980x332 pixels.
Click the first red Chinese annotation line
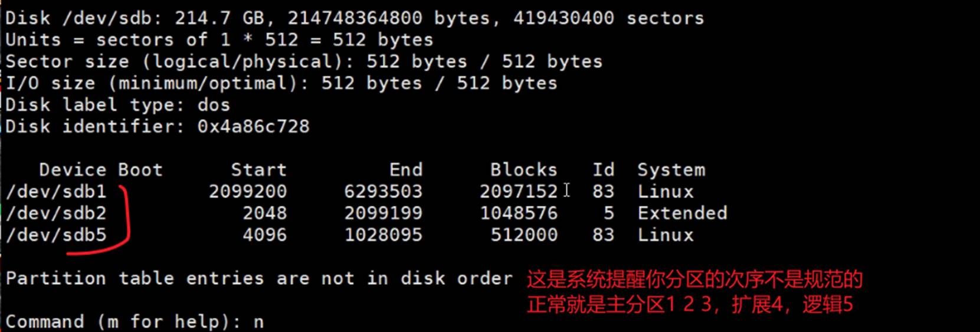[694, 279]
